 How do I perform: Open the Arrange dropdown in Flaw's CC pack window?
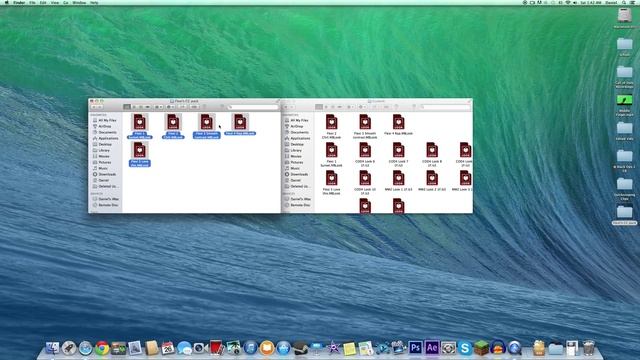(158, 107)
